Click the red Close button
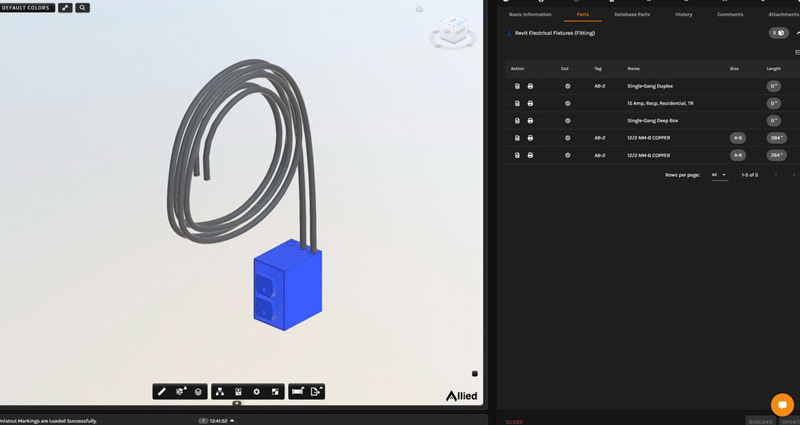 pos(514,422)
